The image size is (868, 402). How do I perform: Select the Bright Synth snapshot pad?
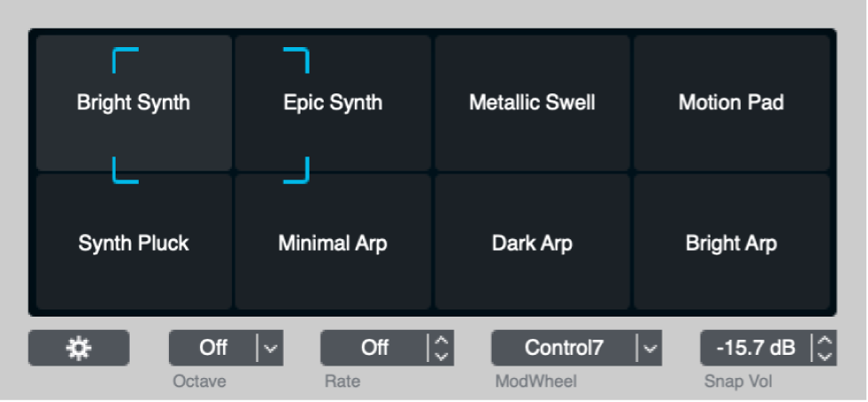click(x=133, y=103)
